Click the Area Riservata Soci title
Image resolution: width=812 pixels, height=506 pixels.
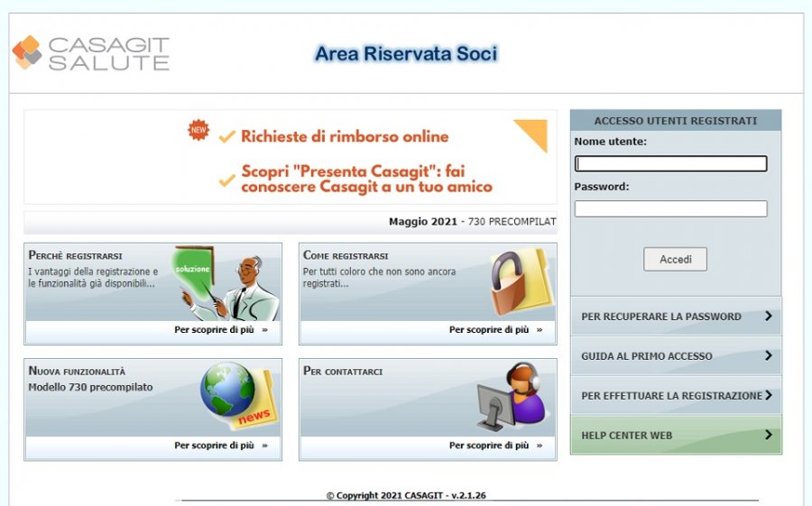[x=406, y=53]
